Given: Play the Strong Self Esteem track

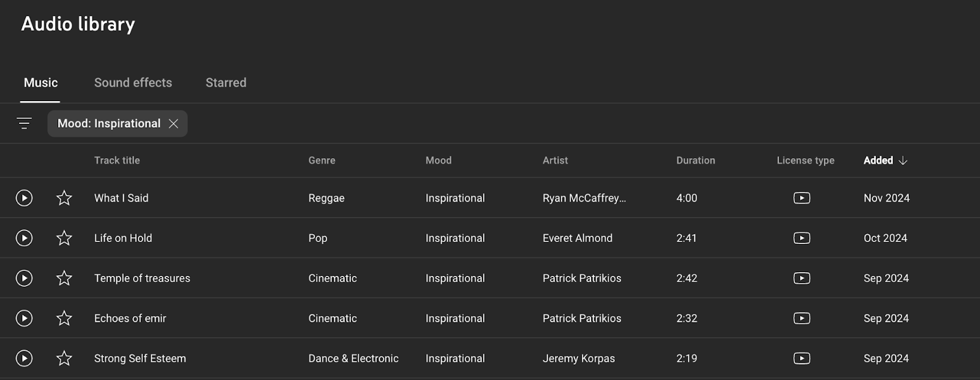Looking at the screenshot, I should click(x=24, y=358).
